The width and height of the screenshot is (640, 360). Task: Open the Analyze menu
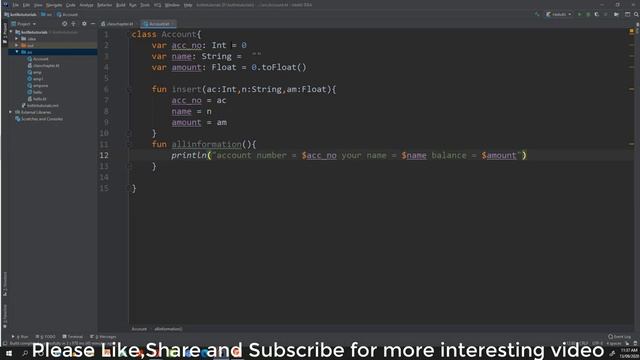click(86, 5)
